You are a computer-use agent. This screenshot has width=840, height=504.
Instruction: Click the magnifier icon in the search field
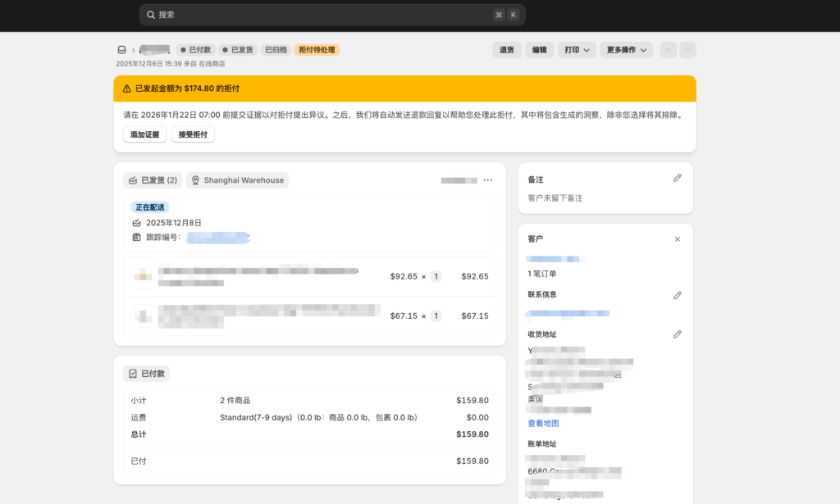[x=151, y=14]
